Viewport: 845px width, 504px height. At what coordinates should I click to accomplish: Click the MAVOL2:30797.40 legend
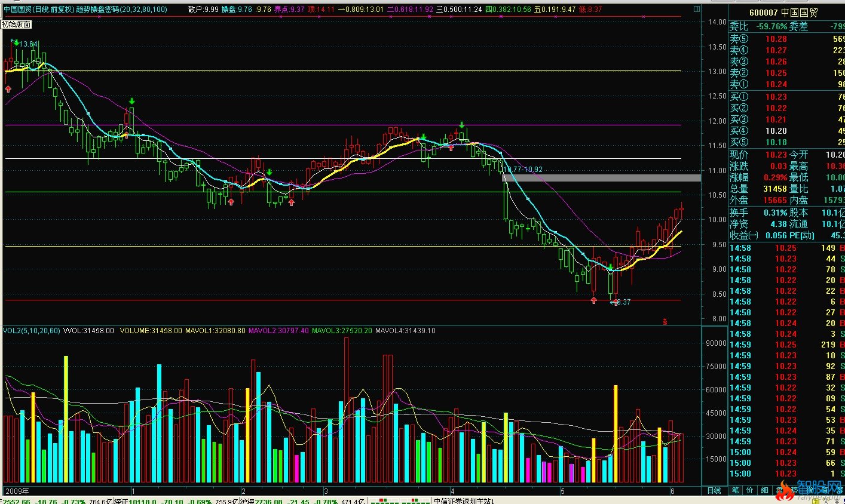[x=278, y=330]
